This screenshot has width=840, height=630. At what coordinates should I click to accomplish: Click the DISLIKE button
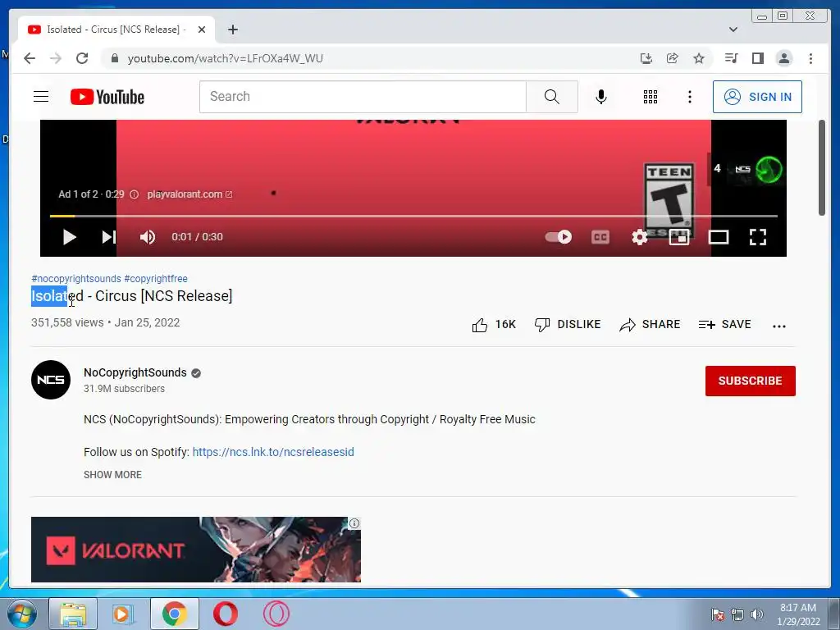pos(568,325)
